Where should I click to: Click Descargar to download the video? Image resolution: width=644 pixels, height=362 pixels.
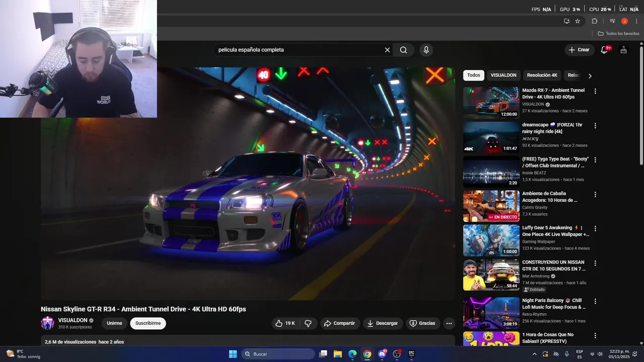382,323
